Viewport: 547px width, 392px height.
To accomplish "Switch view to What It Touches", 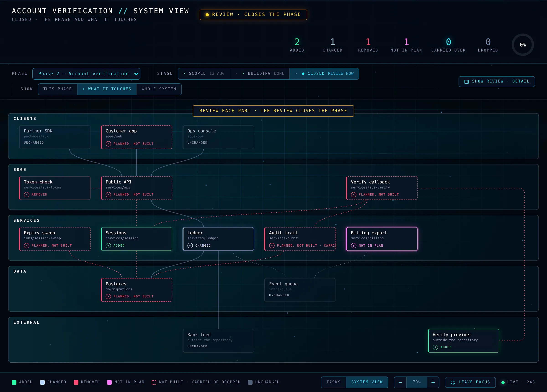I will (107, 89).
